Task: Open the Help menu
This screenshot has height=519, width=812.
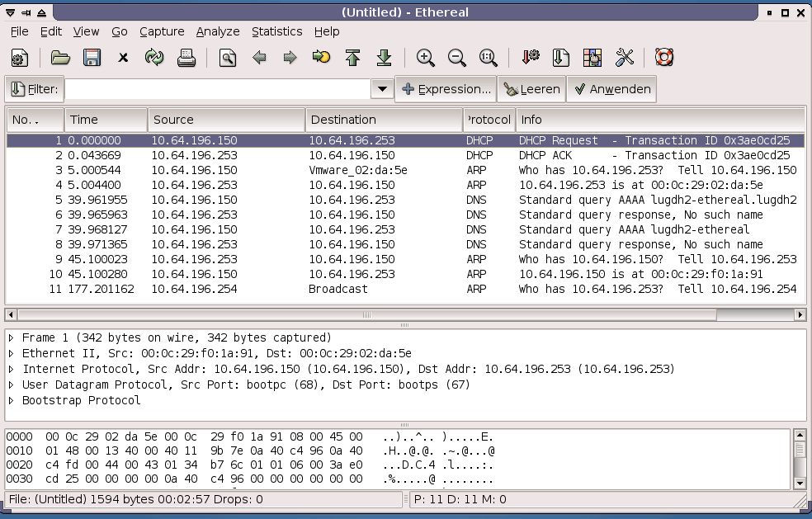Action: coord(327,31)
